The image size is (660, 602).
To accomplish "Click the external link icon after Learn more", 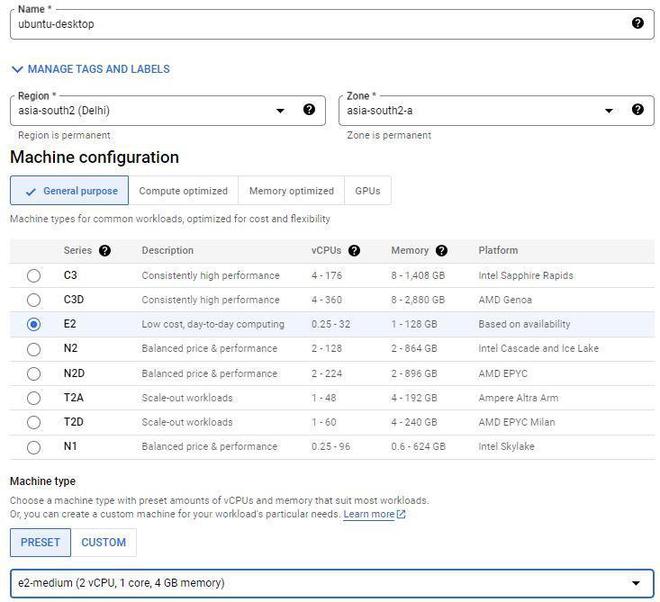I will [x=401, y=515].
